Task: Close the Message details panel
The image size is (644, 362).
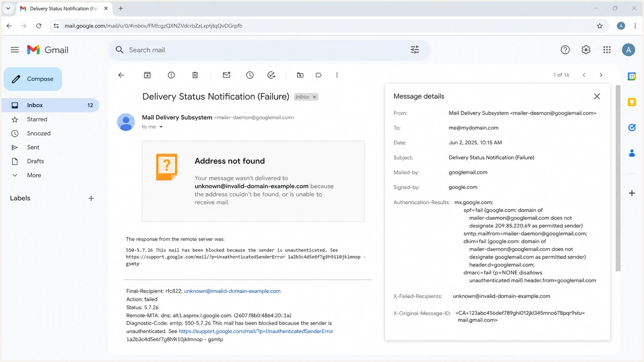Action: click(x=597, y=96)
